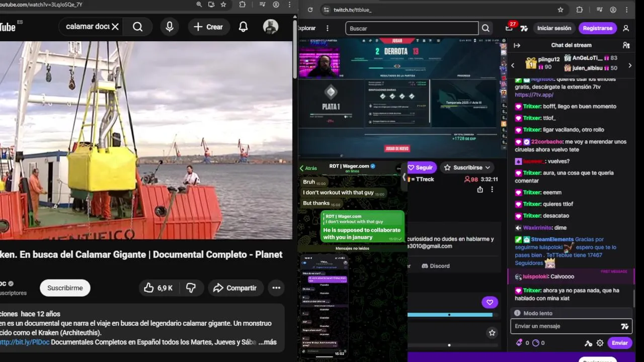Click Iniciar sesión on Twitch
The image size is (644, 362).
(554, 28)
